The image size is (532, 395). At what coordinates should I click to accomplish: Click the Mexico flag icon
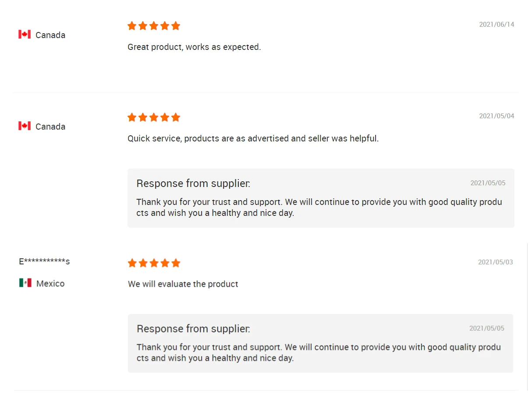25,283
